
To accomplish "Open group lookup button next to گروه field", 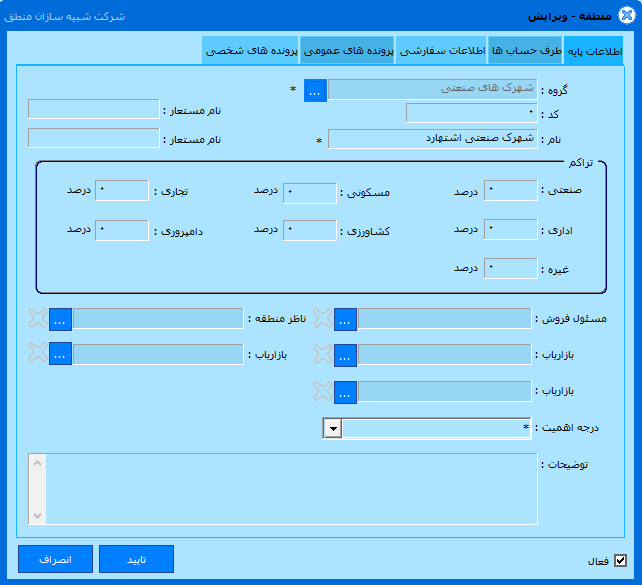I will click(x=315, y=90).
